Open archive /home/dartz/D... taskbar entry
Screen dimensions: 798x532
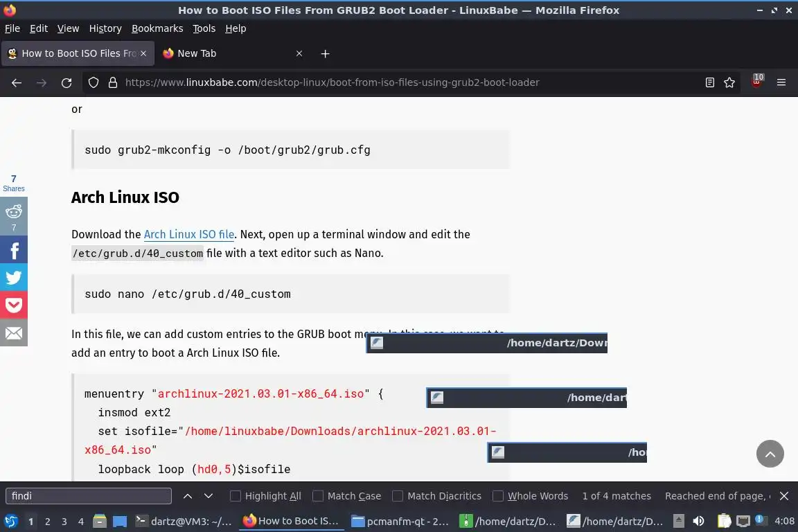click(508, 521)
